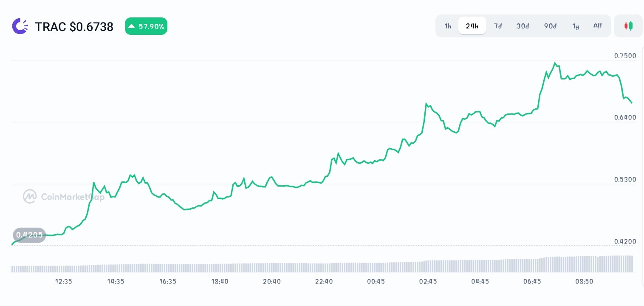The height and width of the screenshot is (306, 644).
Task: Click the 18:40 time label
Action: [220, 281]
